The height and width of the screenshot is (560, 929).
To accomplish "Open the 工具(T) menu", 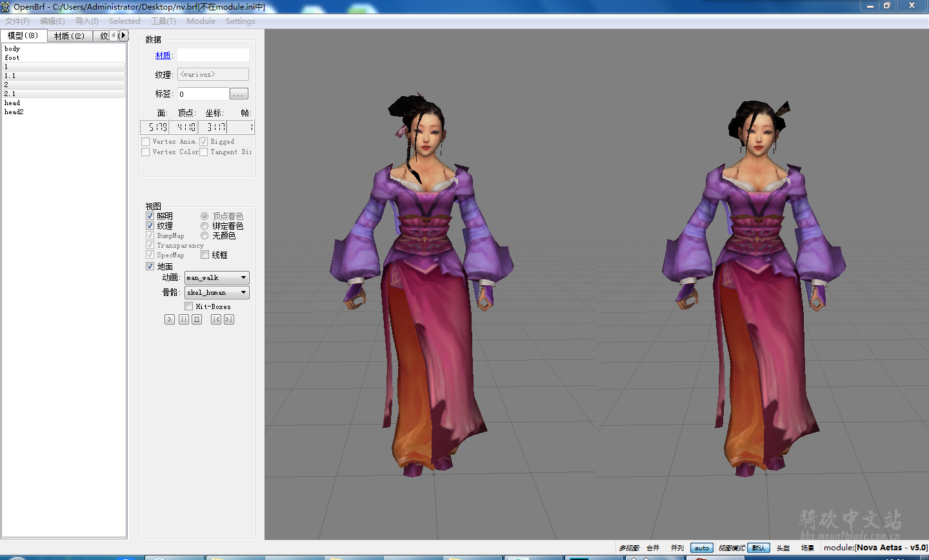I will pos(163,21).
